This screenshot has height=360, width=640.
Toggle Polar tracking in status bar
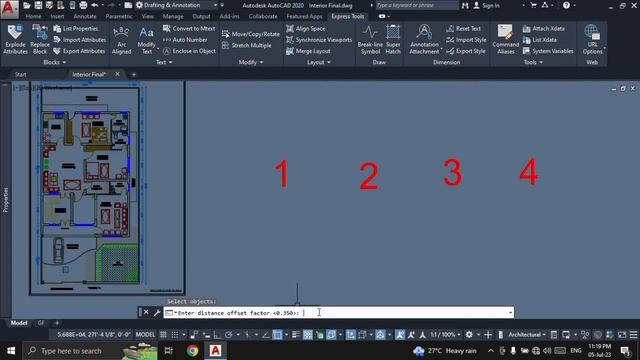[x=229, y=335]
